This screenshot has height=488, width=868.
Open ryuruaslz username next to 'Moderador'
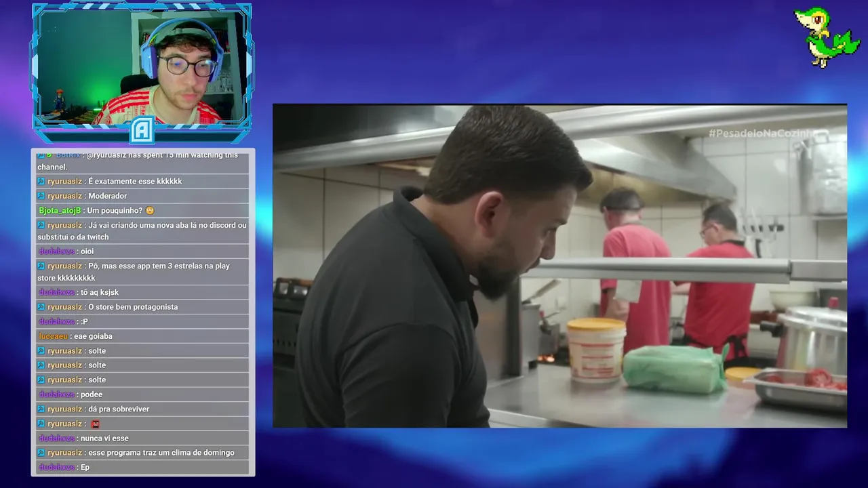pos(64,196)
